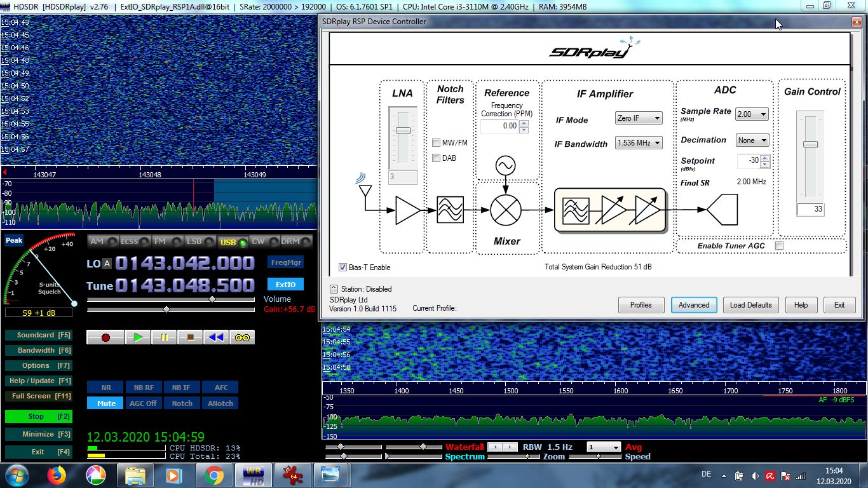The height and width of the screenshot is (488, 868).
Task: Open the IF Bandwidth dropdown
Action: click(639, 143)
